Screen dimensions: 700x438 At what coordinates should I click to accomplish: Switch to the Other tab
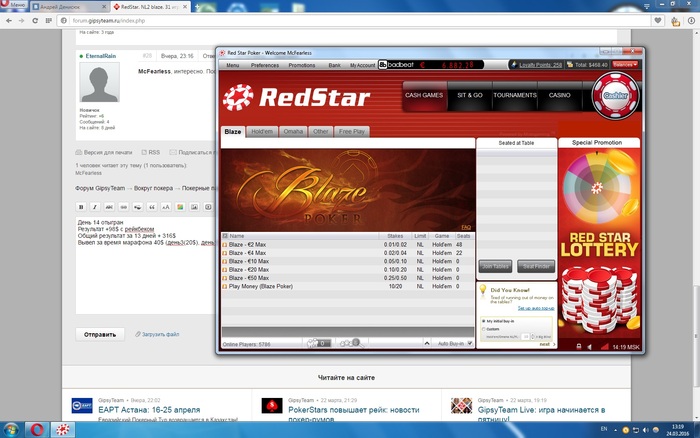(x=321, y=132)
